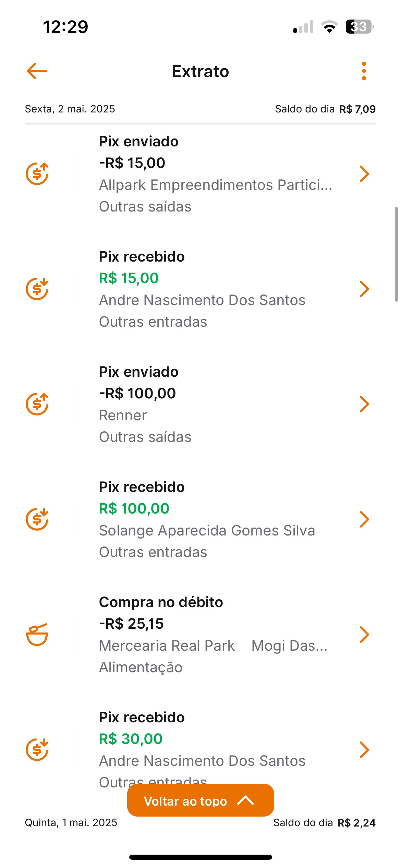Open the three-dot options menu
The height and width of the screenshot is (868, 401).
[x=364, y=71]
